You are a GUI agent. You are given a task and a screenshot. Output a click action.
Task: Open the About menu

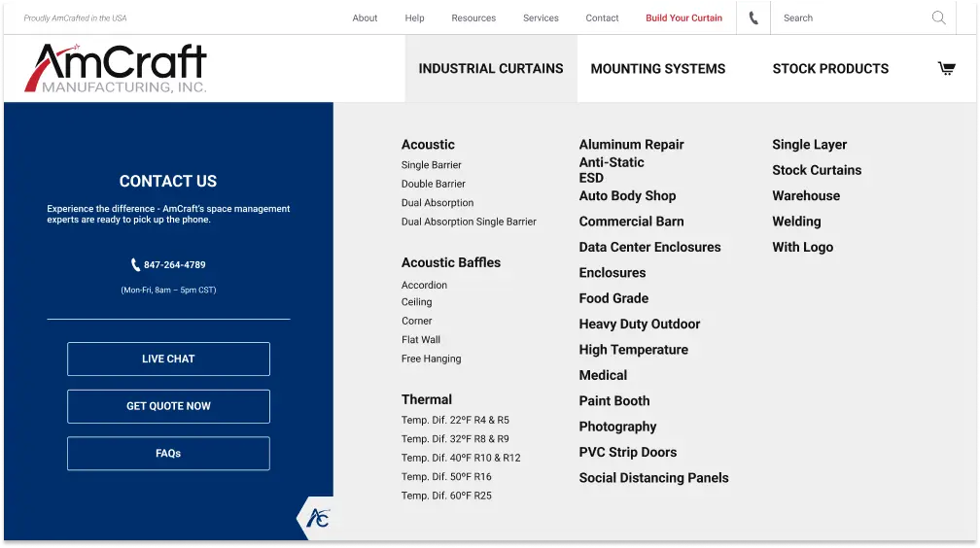(x=365, y=18)
